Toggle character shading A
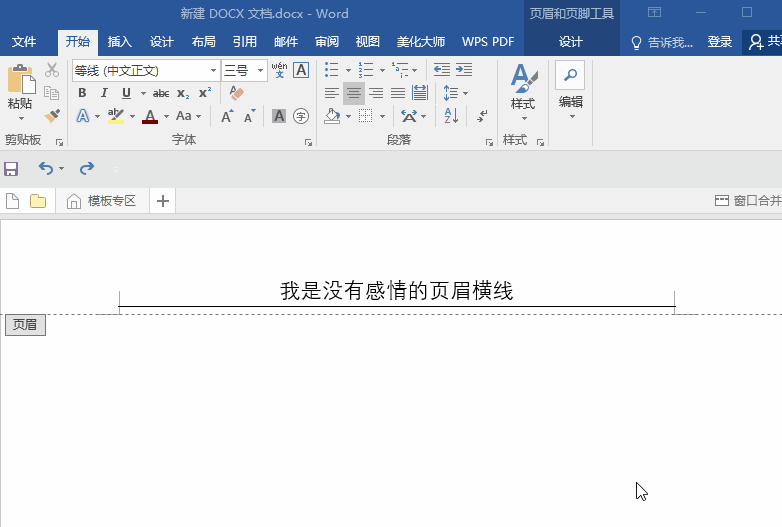782x527 pixels. coord(279,116)
